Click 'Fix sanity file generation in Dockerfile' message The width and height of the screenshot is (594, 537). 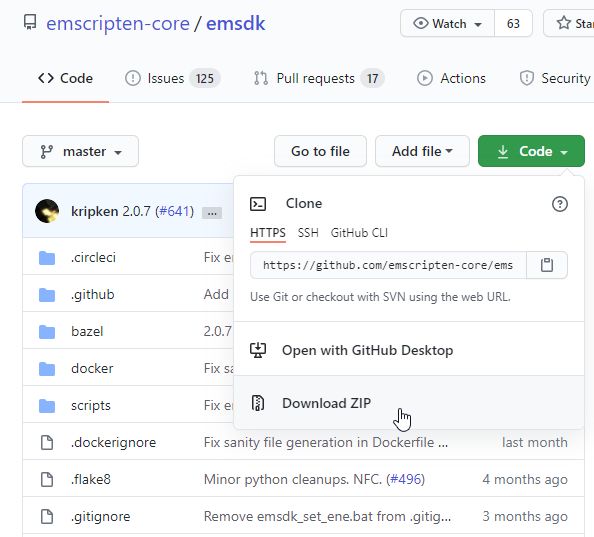point(326,442)
